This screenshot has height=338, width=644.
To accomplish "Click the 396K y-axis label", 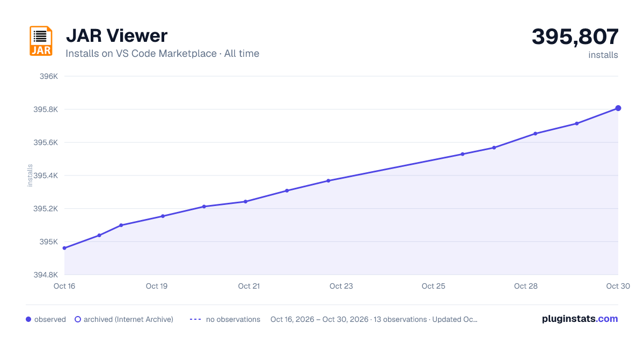I will 49,76.
